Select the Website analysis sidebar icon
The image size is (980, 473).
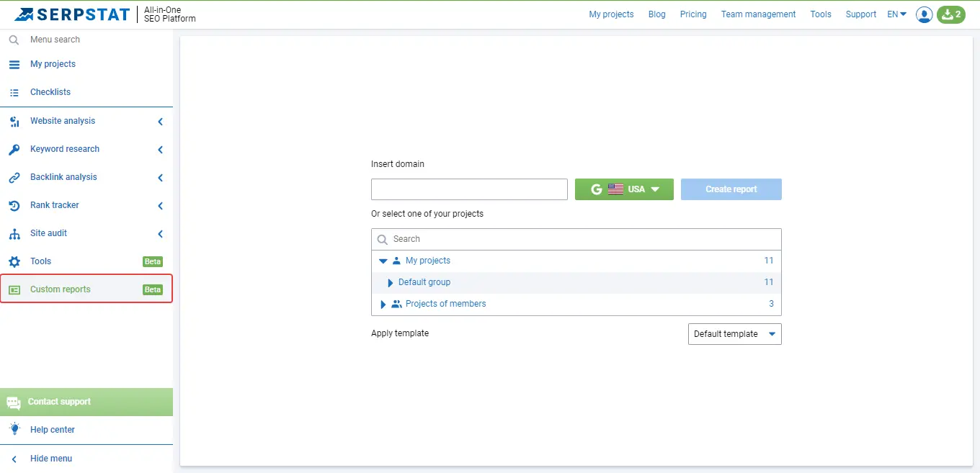tap(14, 121)
